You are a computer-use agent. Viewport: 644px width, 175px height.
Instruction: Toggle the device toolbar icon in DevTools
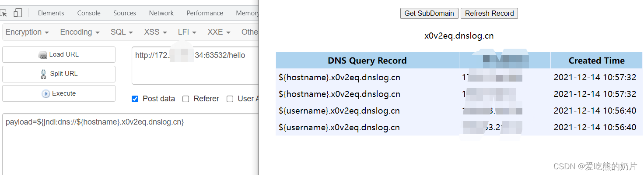tap(17, 13)
